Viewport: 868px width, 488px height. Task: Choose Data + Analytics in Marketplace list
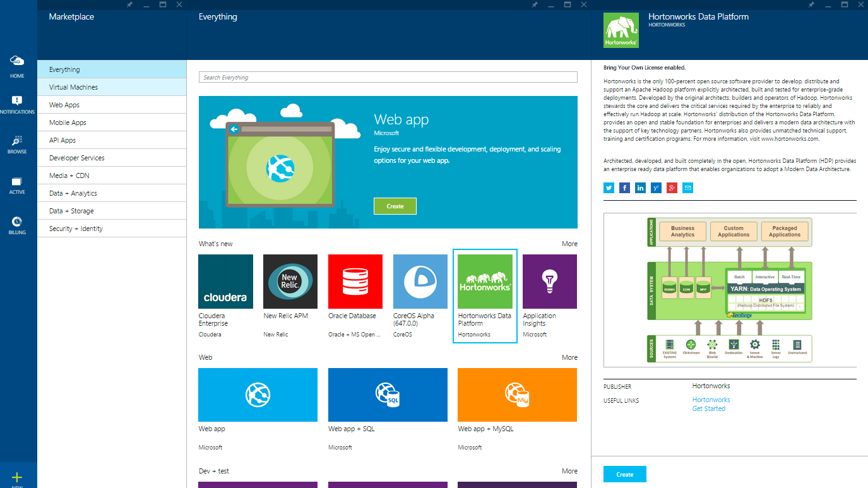coord(73,193)
